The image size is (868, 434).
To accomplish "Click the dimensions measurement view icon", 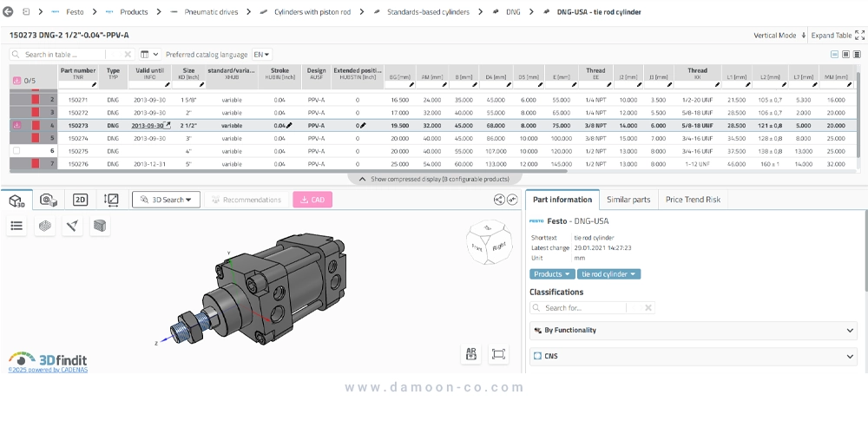I will (111, 200).
